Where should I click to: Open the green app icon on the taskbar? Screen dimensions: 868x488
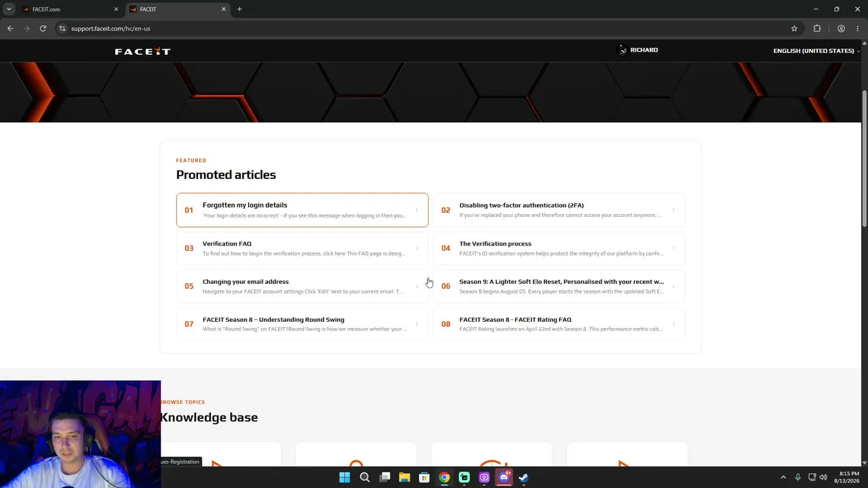(464, 477)
